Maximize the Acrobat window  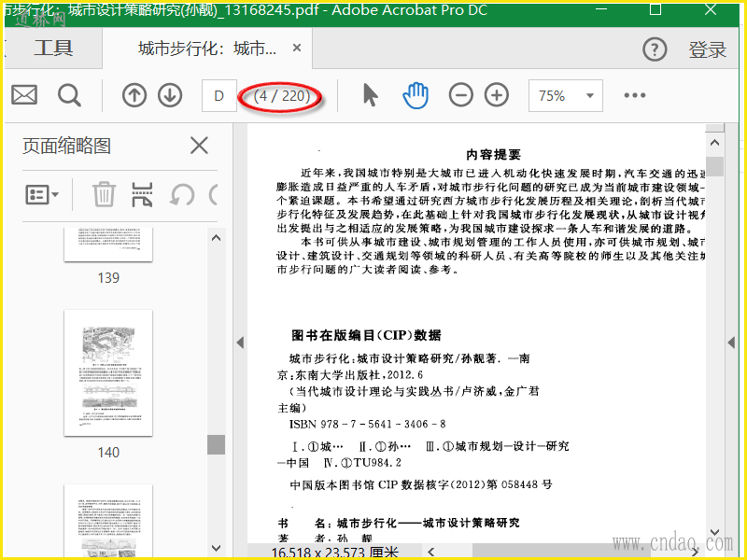coord(655,9)
